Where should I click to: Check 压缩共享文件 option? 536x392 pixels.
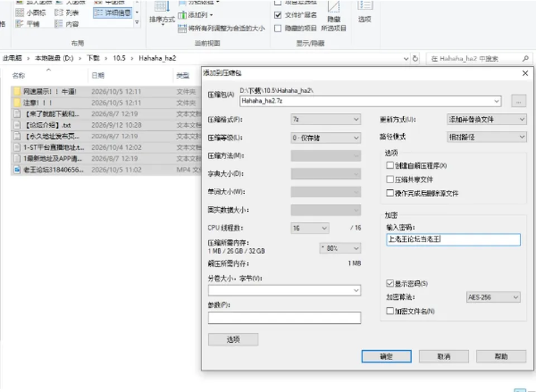point(390,179)
